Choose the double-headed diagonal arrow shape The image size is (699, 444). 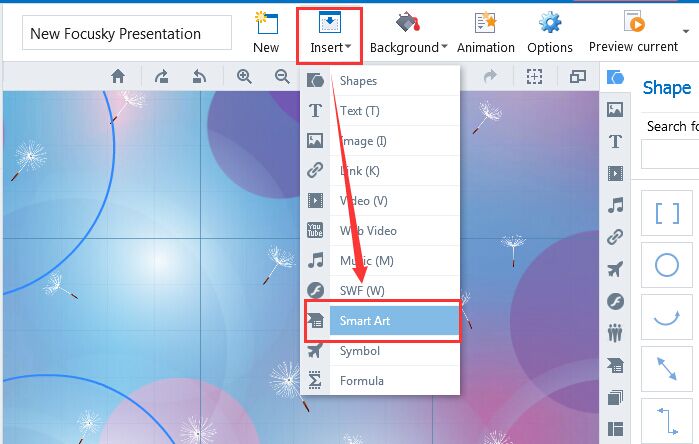tap(666, 369)
